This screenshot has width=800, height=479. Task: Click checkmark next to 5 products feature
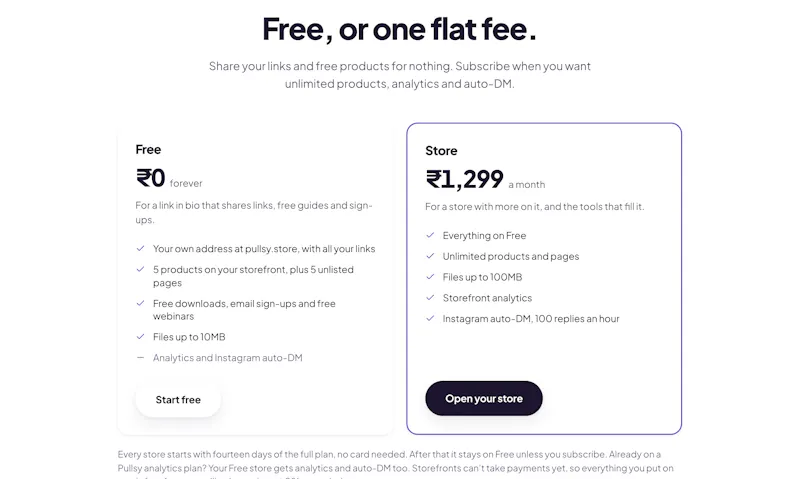[x=140, y=269]
